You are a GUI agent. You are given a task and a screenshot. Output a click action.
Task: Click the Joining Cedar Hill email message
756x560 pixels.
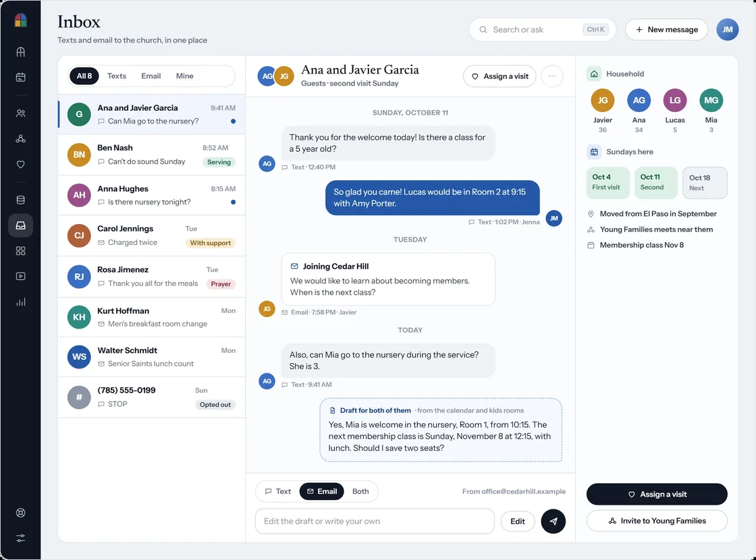pos(388,279)
